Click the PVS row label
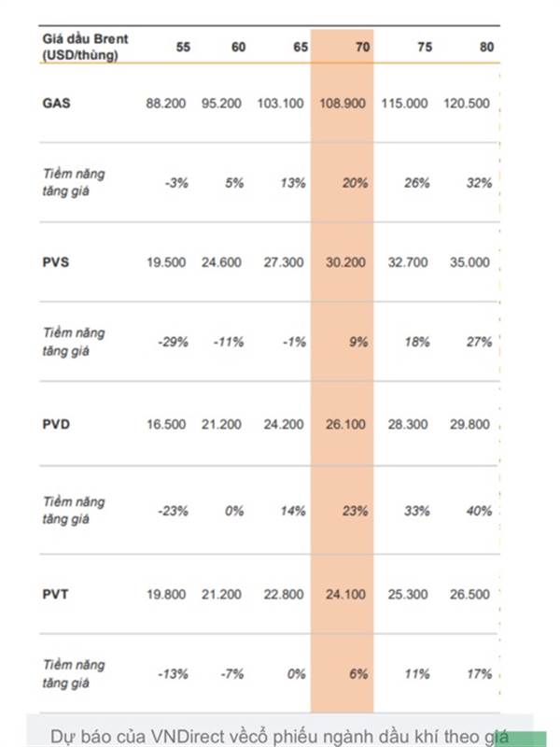The height and width of the screenshot is (747, 560). tap(56, 262)
